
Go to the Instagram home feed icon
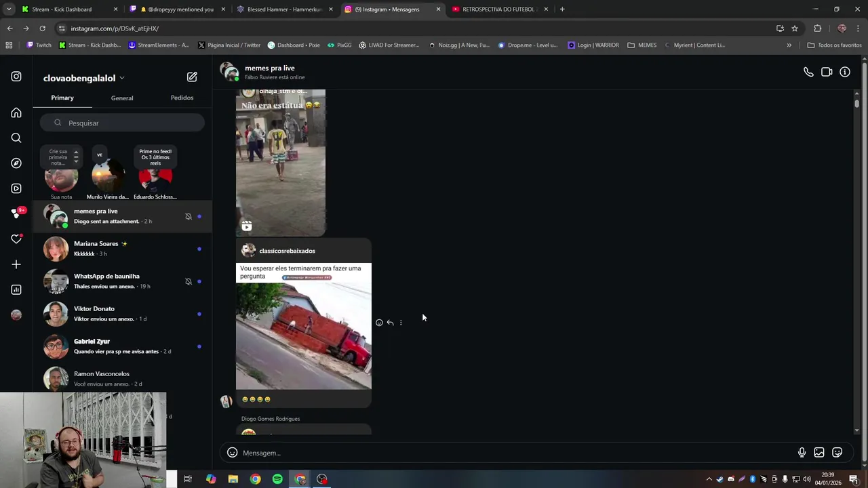16,113
